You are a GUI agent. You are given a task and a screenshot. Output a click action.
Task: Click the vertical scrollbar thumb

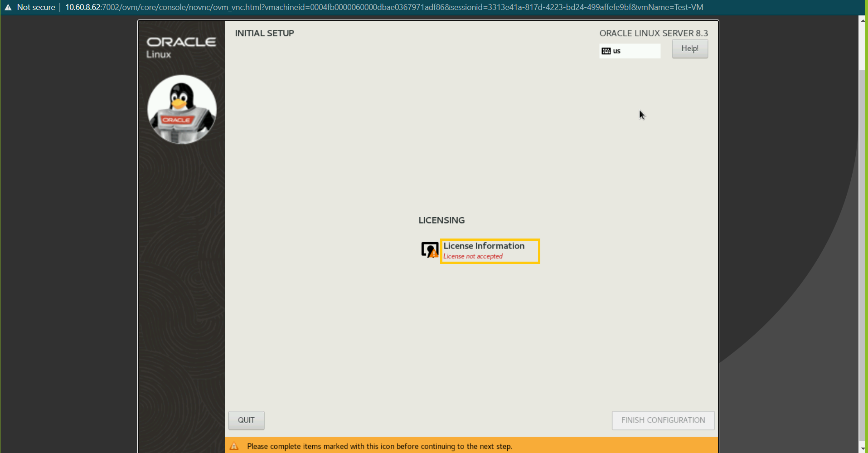point(863,254)
